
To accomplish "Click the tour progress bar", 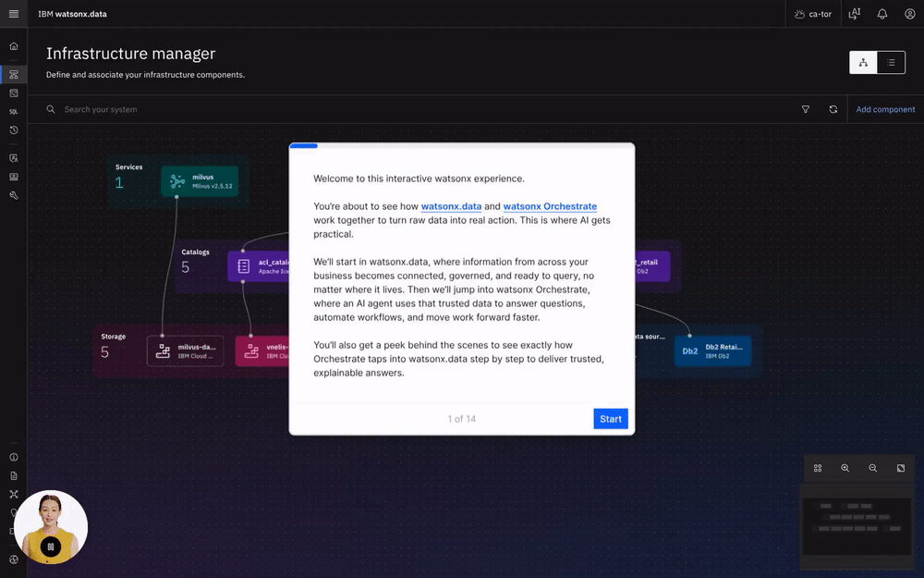I will [x=462, y=145].
